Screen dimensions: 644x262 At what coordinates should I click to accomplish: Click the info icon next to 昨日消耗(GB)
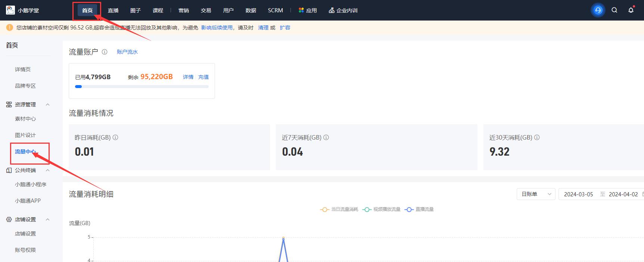click(115, 137)
